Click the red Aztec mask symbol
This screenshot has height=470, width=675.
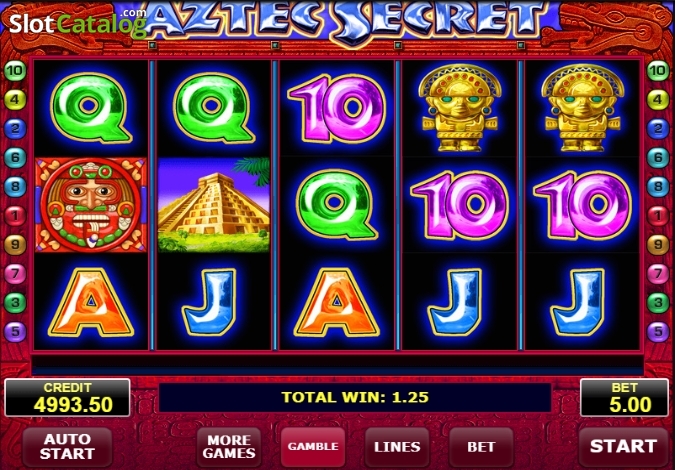(x=91, y=205)
